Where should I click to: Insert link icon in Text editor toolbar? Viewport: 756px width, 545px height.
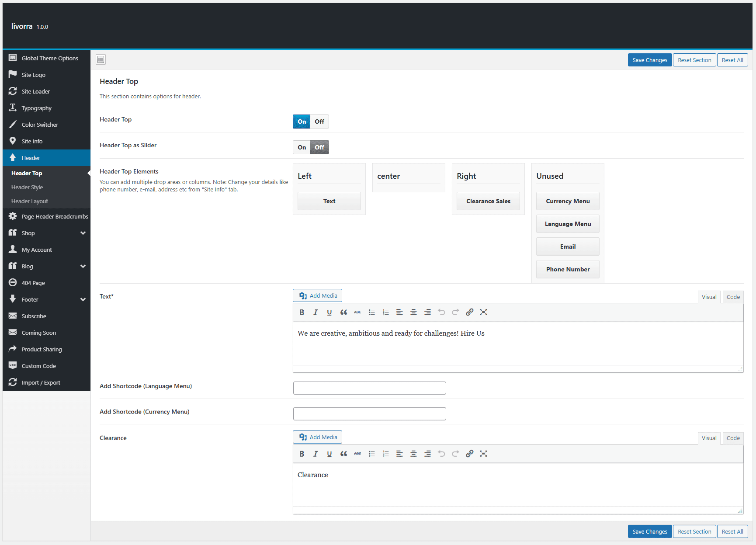pyautogui.click(x=469, y=312)
